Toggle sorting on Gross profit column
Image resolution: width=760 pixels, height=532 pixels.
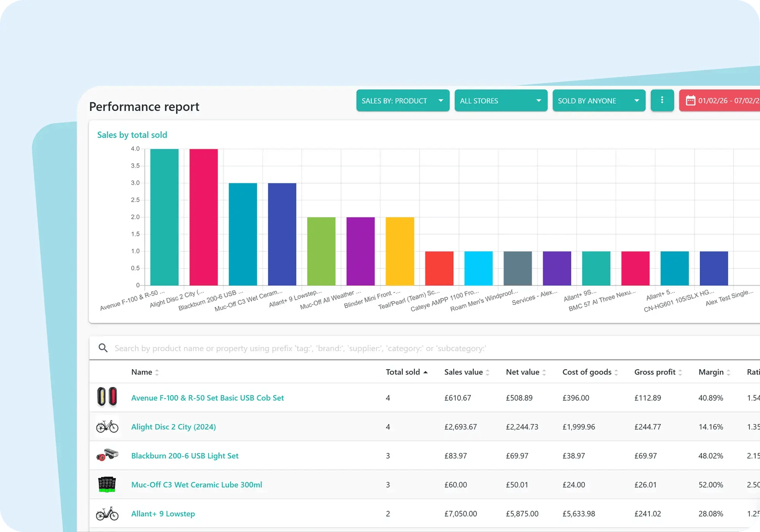pos(680,372)
